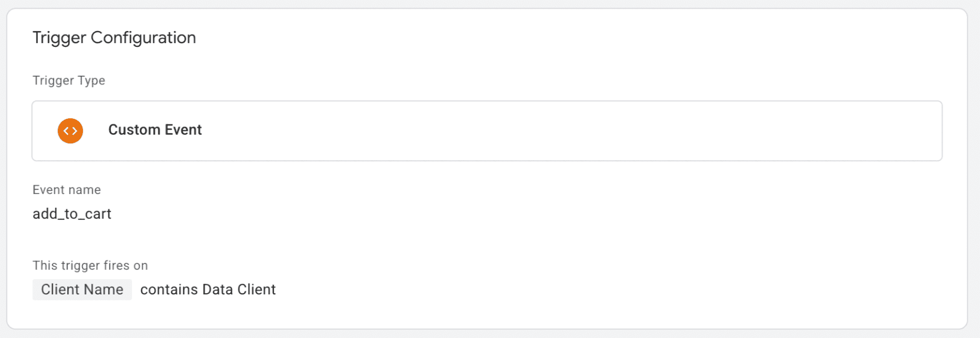Edit the add_to_cart event name value
The width and height of the screenshot is (980, 338).
click(72, 214)
